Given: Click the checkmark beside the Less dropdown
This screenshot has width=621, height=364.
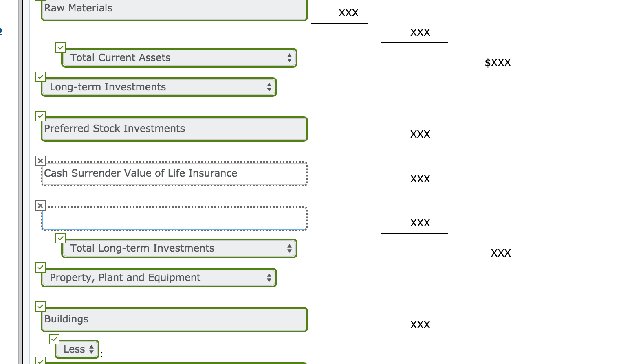Looking at the screenshot, I should pyautogui.click(x=54, y=339).
